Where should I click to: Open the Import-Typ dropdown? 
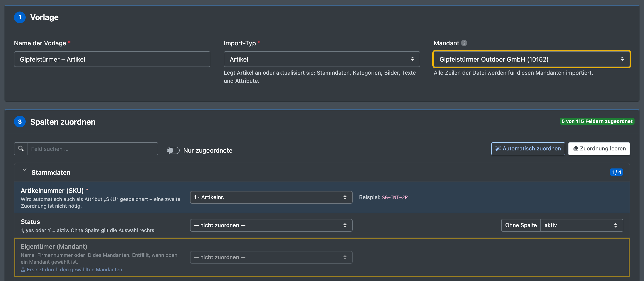click(322, 59)
